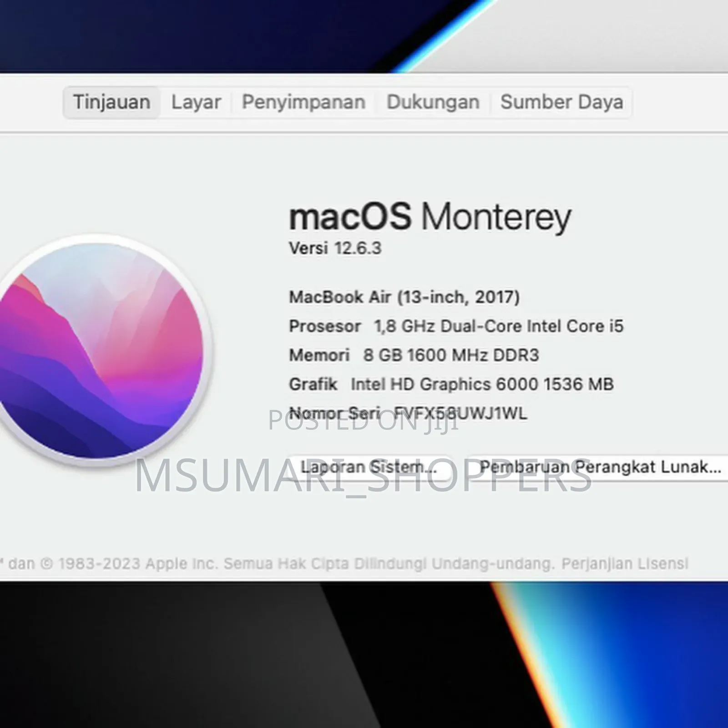Viewport: 728px width, 728px height.
Task: Select the Nomor Seri serial number text
Action: [x=408, y=414]
